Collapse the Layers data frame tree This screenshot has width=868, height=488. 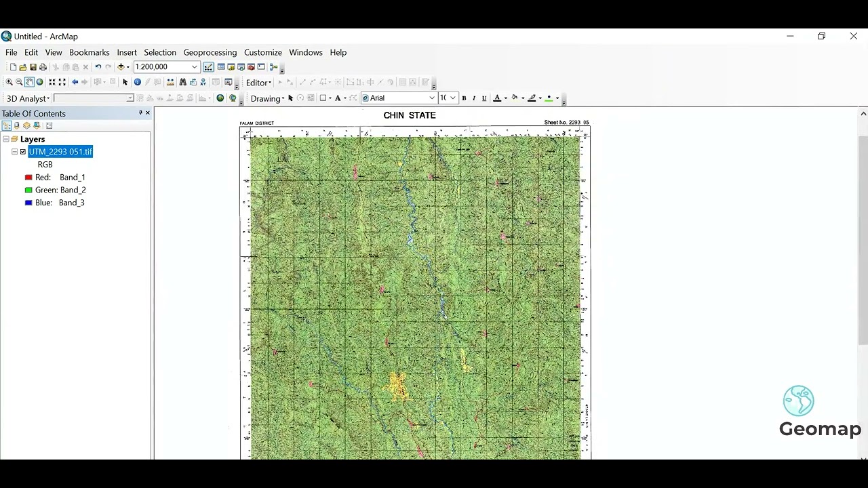tap(5, 139)
